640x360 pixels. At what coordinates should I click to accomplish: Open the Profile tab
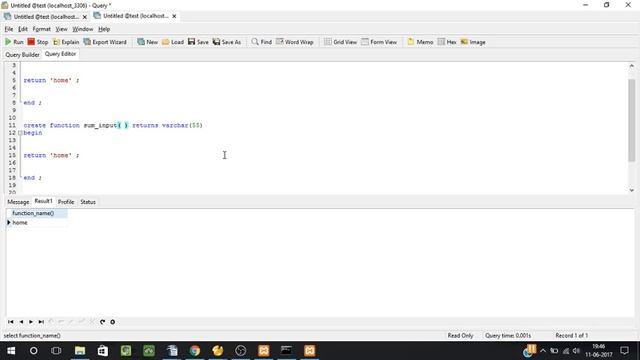pos(66,202)
